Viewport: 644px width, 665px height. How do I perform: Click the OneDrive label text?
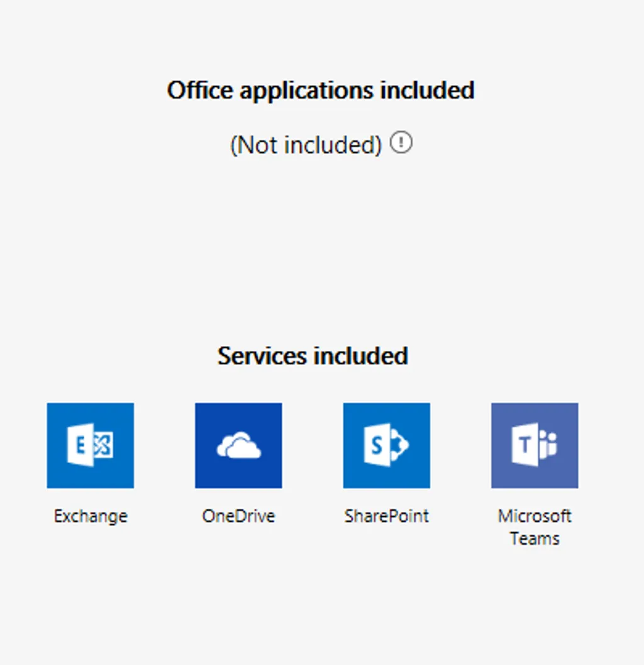tap(238, 516)
